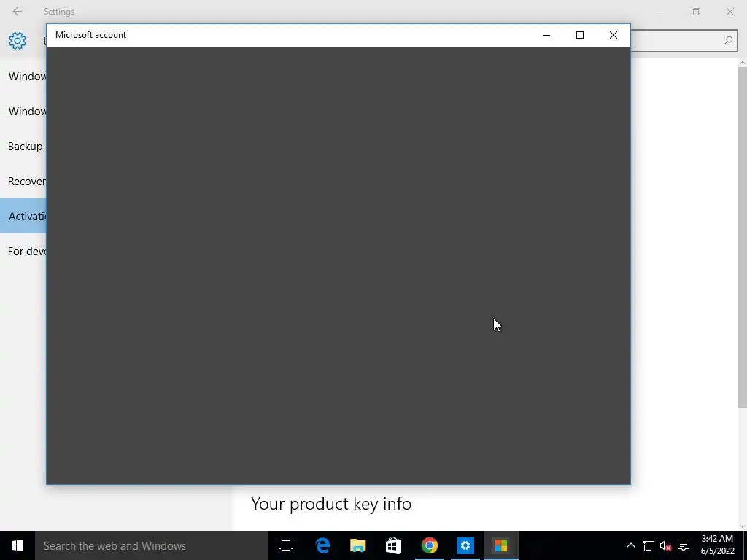
Task: Click the taskbar search box
Action: pos(152,545)
